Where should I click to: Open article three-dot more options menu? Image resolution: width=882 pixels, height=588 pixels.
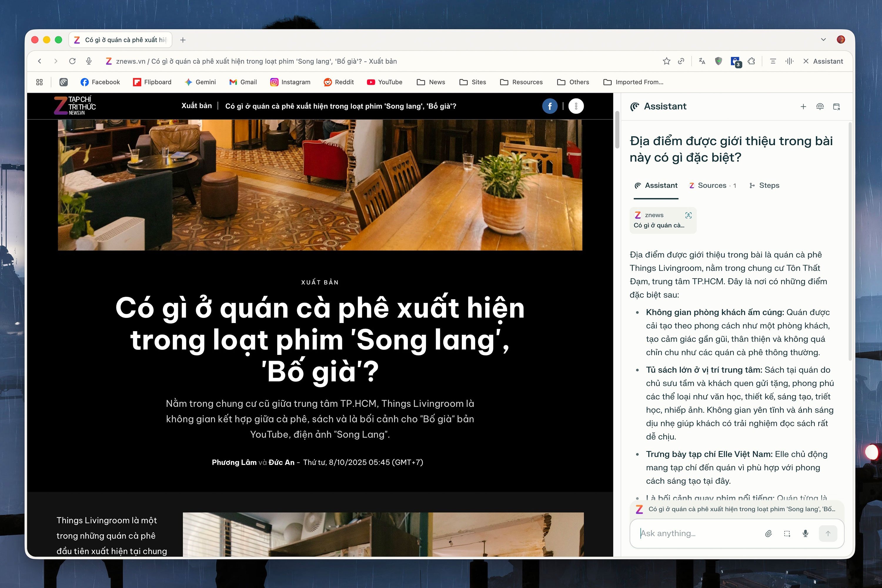576,106
